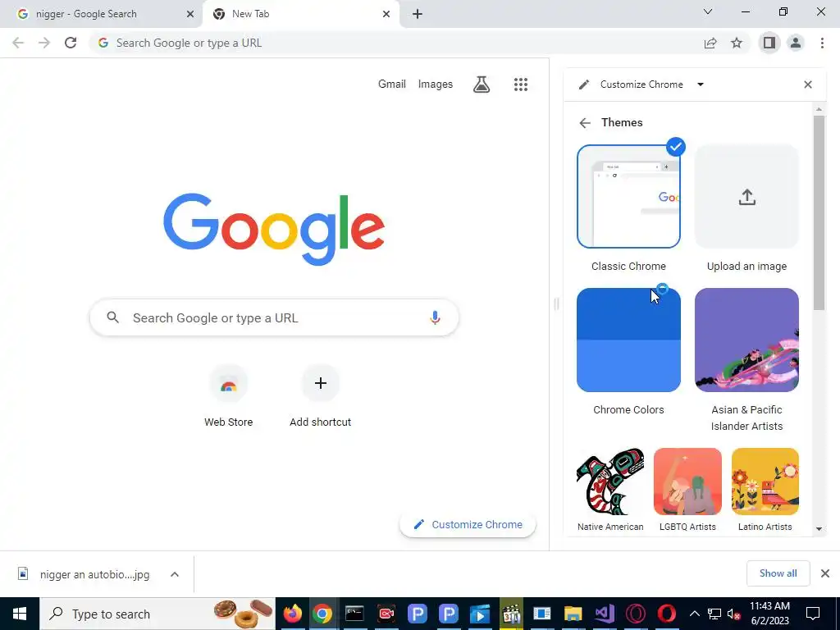Close the New Tab tab
Image resolution: width=840 pixels, height=630 pixels.
point(386,14)
